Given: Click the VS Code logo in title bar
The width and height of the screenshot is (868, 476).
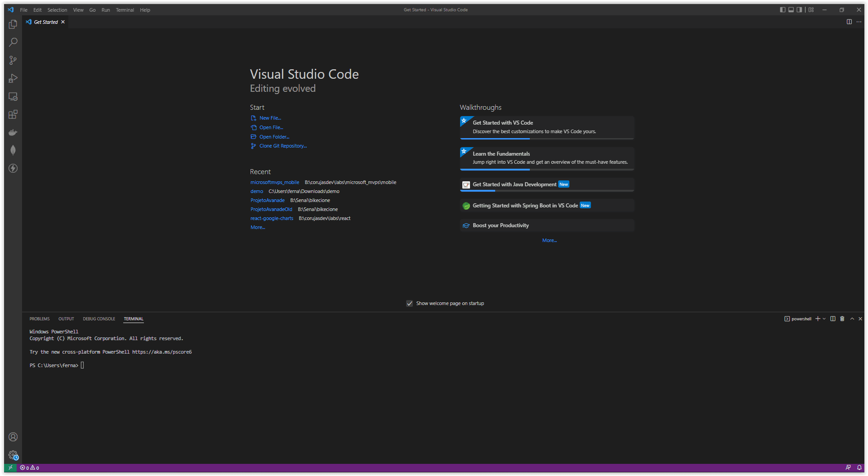Looking at the screenshot, I should (x=10, y=9).
